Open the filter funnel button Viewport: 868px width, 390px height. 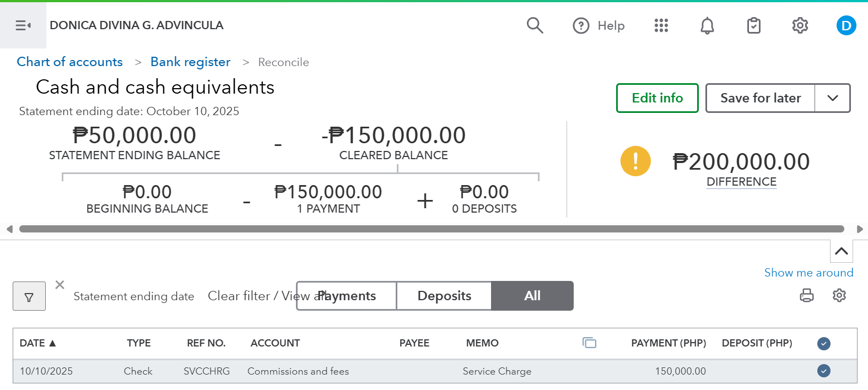[29, 297]
